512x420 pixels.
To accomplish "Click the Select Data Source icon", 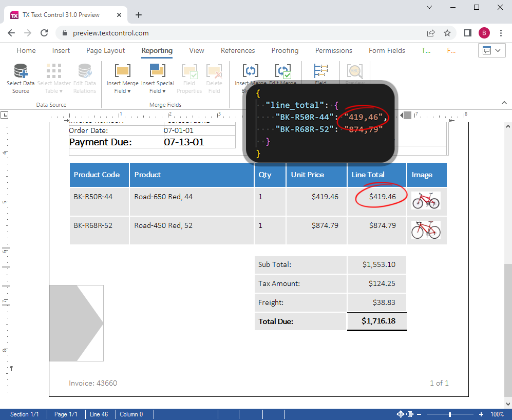I will [21, 72].
